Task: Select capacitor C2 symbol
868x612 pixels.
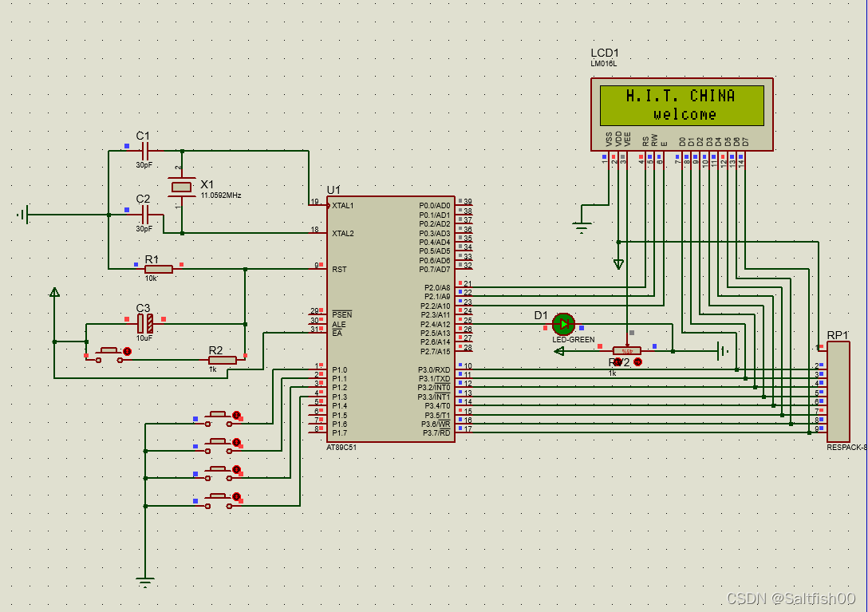Action: coord(145,214)
